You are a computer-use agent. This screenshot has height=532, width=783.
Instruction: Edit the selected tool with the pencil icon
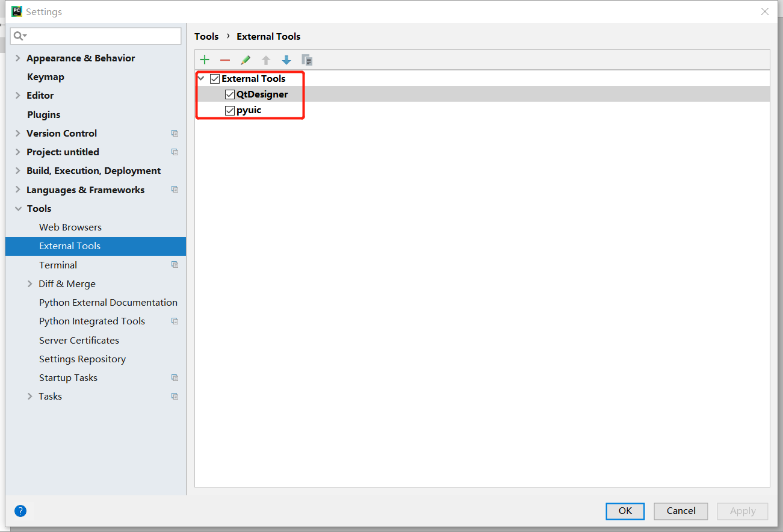click(x=246, y=60)
